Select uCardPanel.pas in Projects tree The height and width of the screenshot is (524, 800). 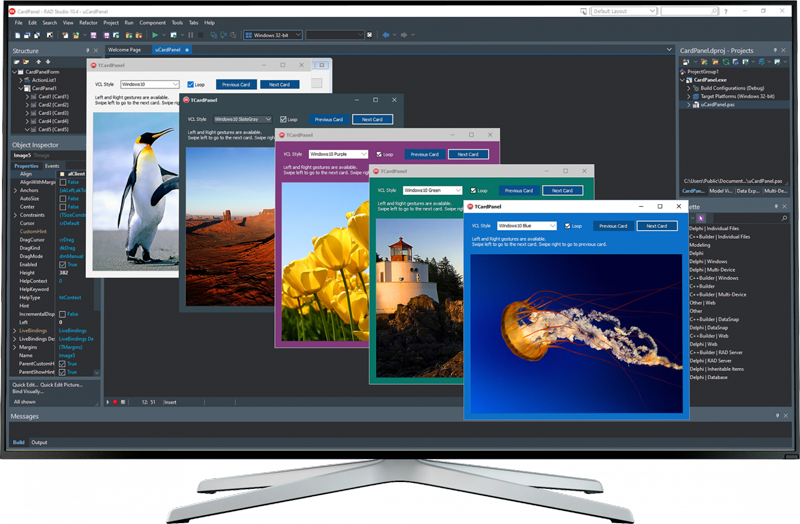tap(717, 104)
